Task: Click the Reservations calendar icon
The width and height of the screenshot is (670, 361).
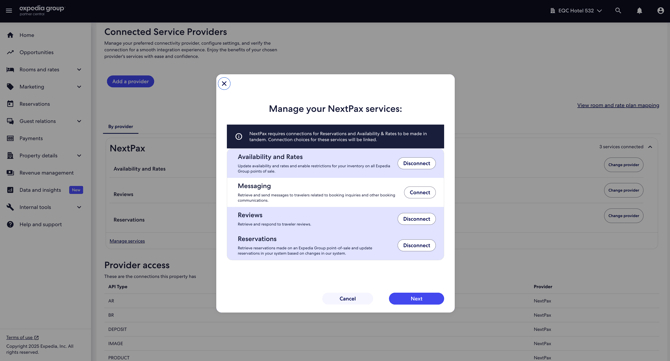Action: [10, 104]
